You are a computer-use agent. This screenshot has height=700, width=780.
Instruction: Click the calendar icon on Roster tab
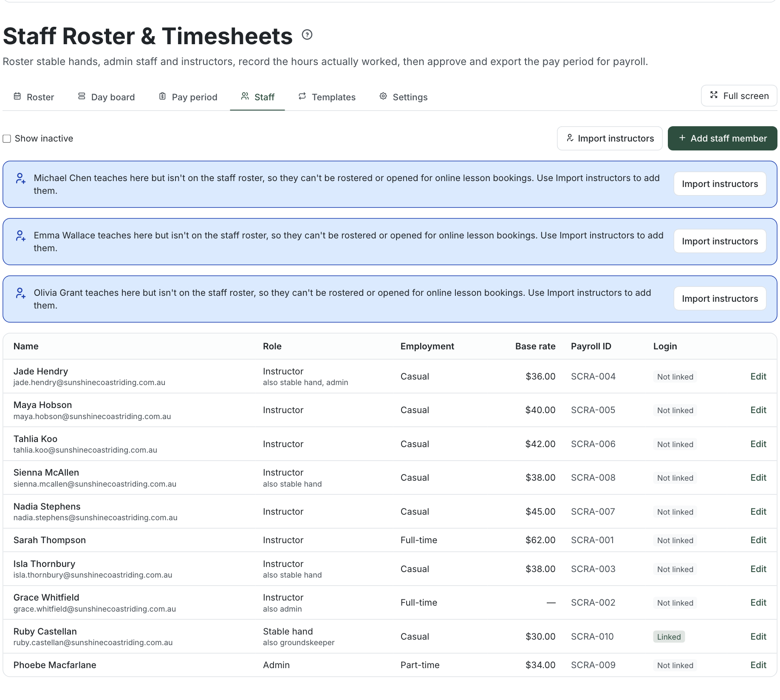click(x=17, y=96)
